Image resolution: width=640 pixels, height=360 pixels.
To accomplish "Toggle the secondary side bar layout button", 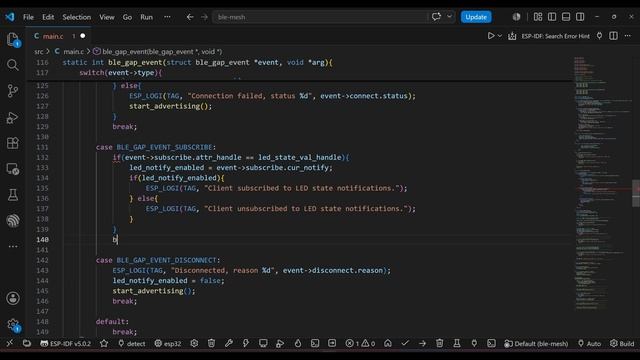I will (580, 17).
